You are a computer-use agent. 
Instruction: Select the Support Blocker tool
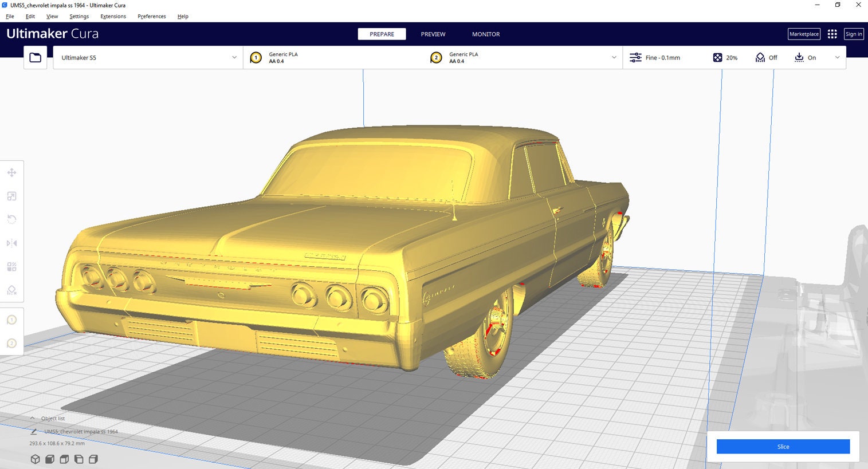pyautogui.click(x=11, y=290)
